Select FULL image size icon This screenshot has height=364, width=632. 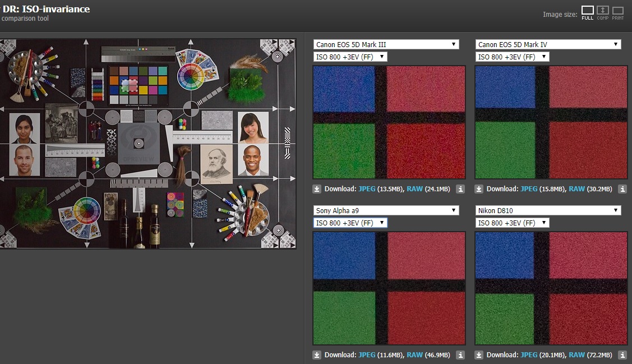pos(587,12)
